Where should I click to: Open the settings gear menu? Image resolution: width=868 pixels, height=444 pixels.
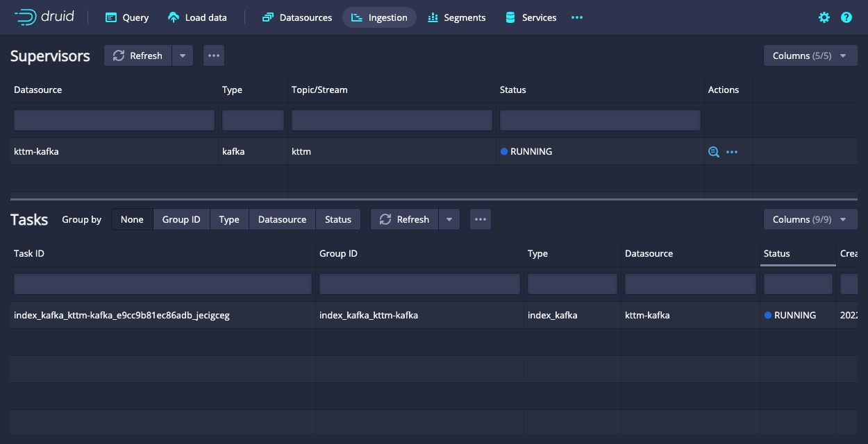coord(824,17)
